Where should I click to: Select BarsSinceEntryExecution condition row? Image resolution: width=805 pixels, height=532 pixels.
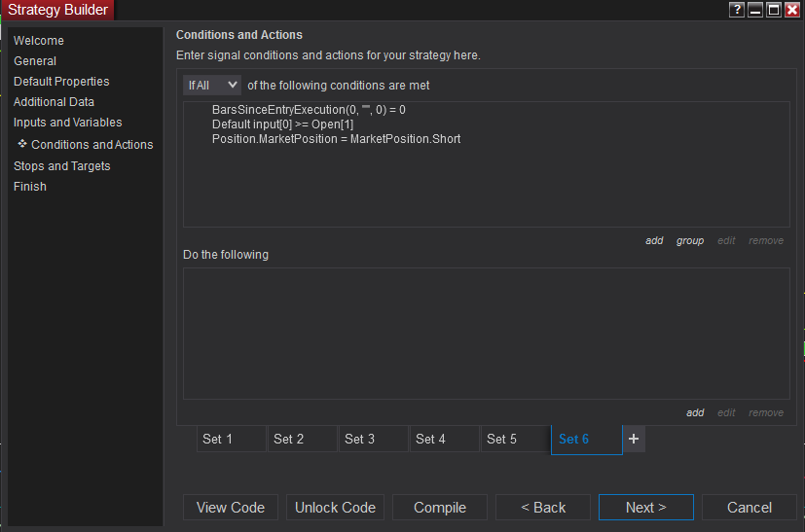point(309,110)
